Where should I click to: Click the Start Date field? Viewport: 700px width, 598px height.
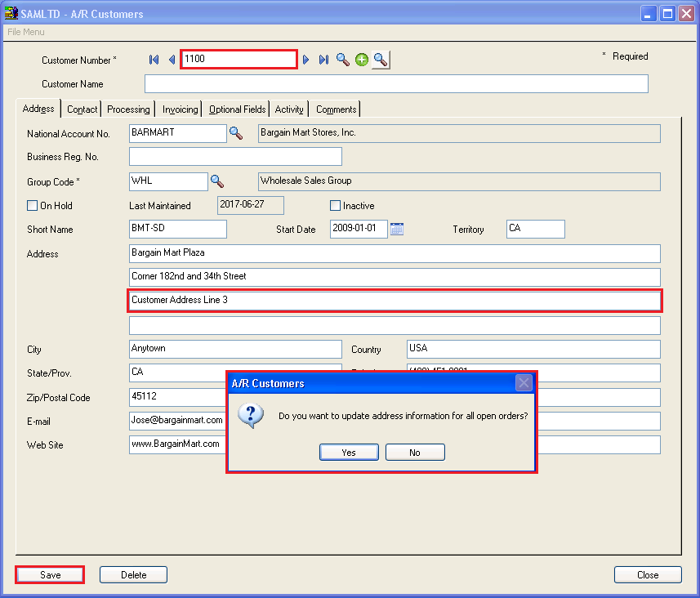pyautogui.click(x=359, y=229)
